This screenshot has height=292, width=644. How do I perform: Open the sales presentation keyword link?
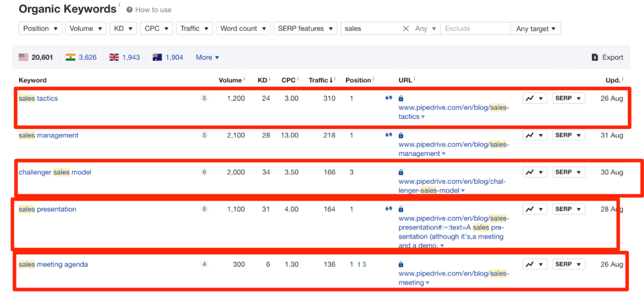click(47, 209)
